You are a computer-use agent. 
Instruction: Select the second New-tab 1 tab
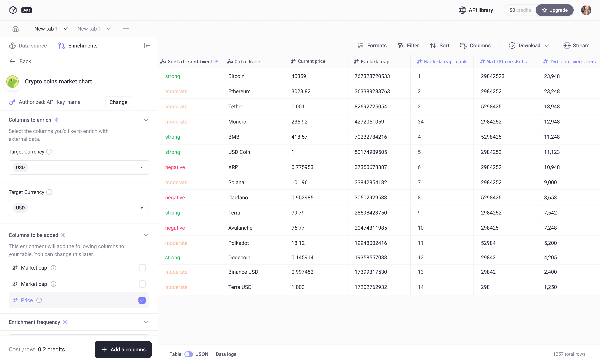tap(89, 29)
